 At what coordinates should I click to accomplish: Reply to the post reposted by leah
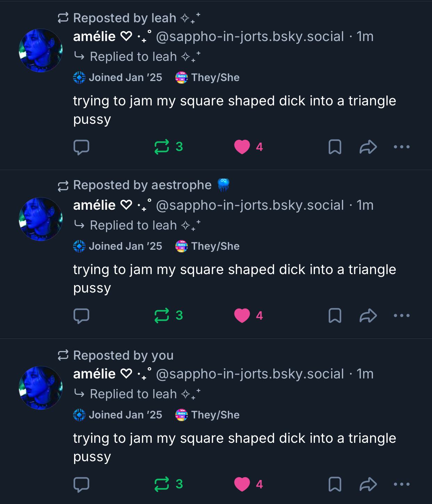point(81,147)
